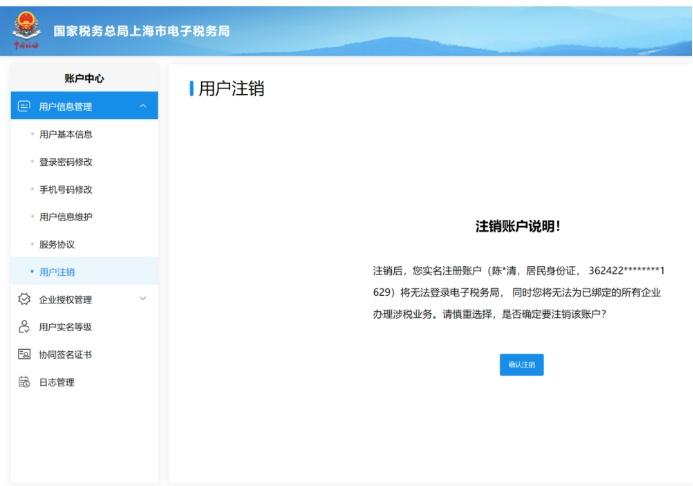Select the highlighted 用户注销 item
693x486 pixels.
click(84, 271)
